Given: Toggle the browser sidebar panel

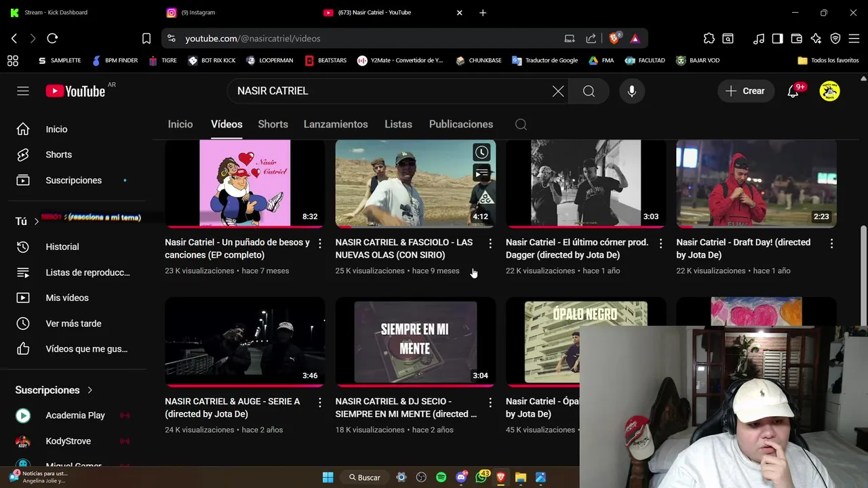Looking at the screenshot, I should coord(778,39).
